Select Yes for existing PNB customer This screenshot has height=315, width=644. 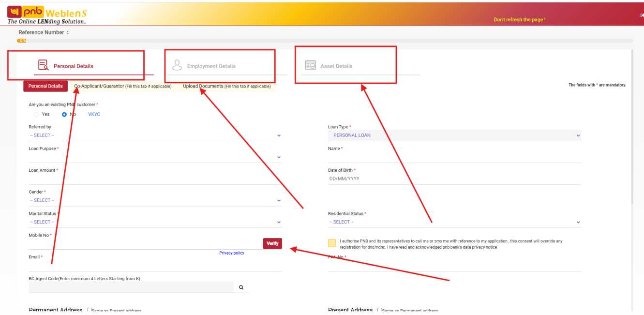(x=36, y=115)
